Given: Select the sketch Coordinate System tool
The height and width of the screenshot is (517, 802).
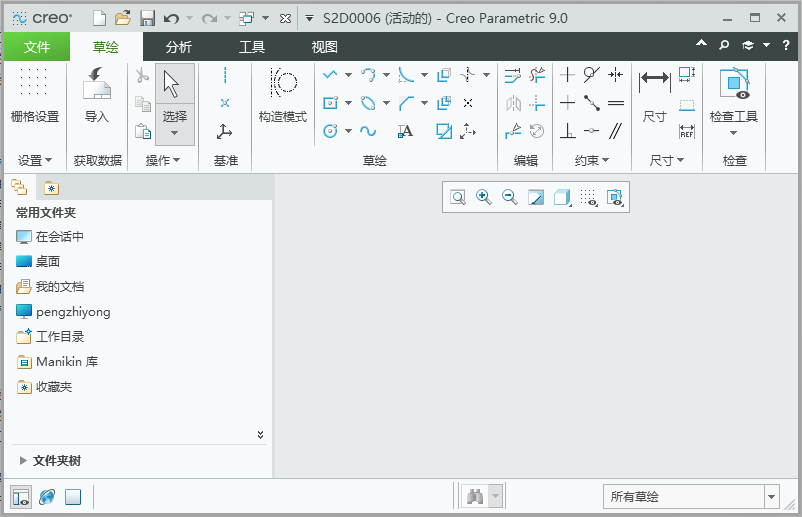Looking at the screenshot, I should (467, 131).
